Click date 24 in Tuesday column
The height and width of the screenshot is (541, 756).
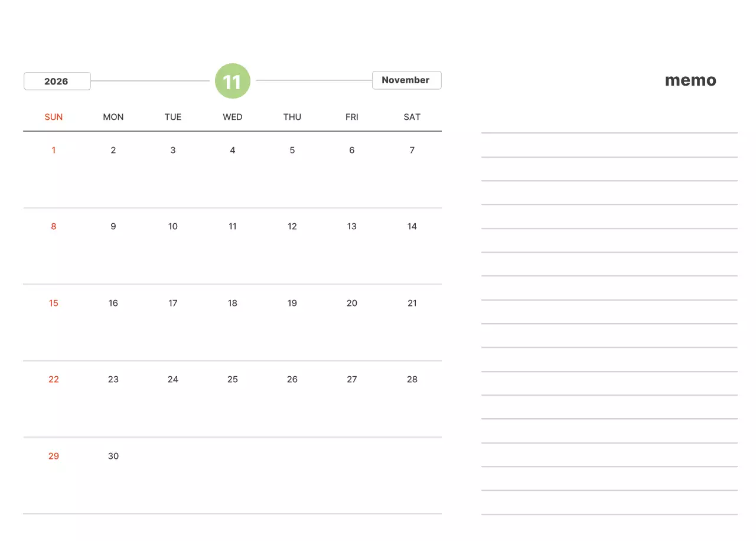173,379
